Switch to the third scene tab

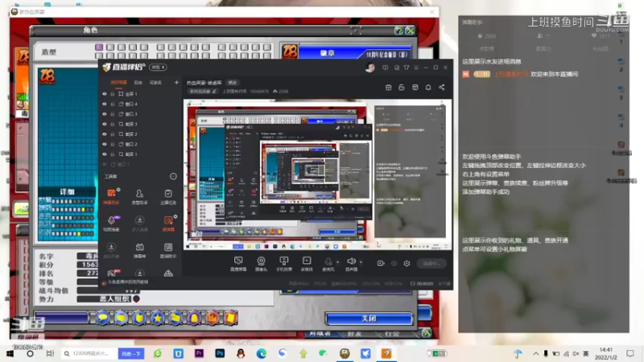coord(155,83)
